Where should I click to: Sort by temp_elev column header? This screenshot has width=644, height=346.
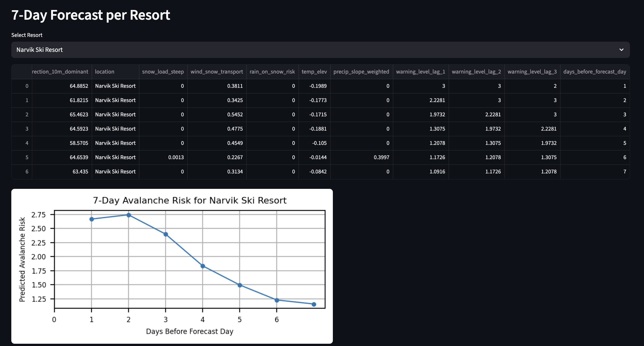[314, 72]
